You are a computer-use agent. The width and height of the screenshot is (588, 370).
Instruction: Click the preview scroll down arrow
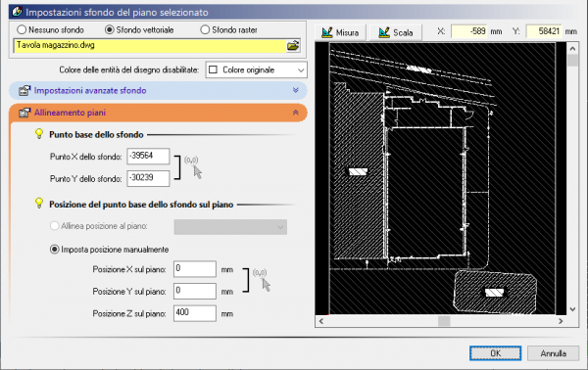[572, 309]
